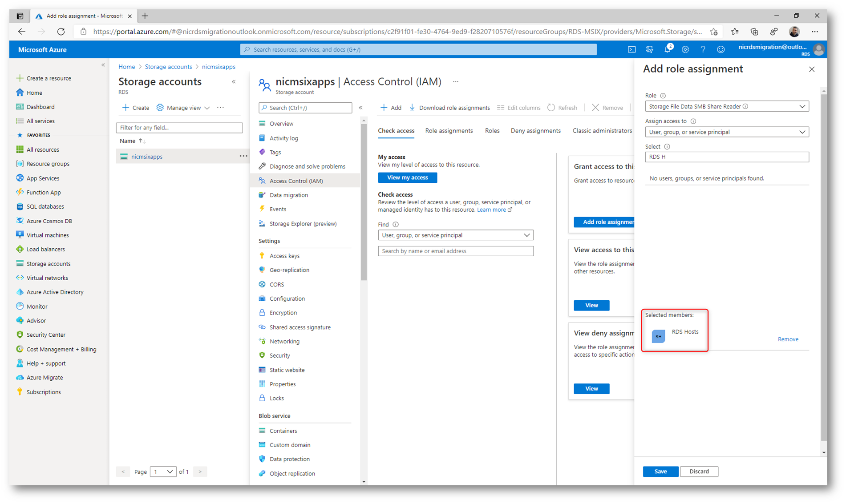Open nicmsixapps row more options
Screen dimensions: 846x504
tap(243, 156)
